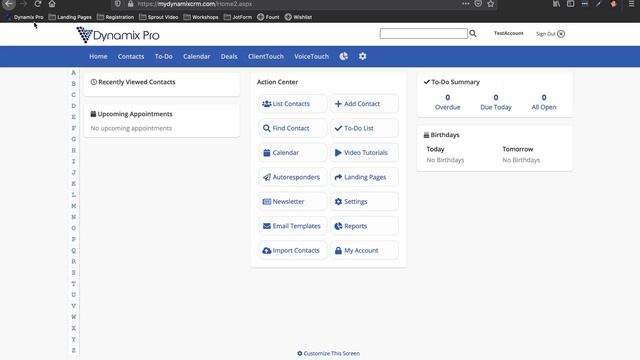
Task: Open the Landing Pages bookmark folder
Action: pyautogui.click(x=70, y=17)
